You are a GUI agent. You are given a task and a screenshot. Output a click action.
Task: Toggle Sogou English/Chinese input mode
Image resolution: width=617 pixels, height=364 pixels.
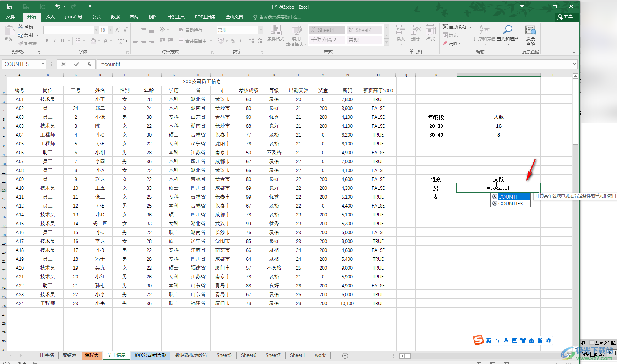pyautogui.click(x=489, y=341)
